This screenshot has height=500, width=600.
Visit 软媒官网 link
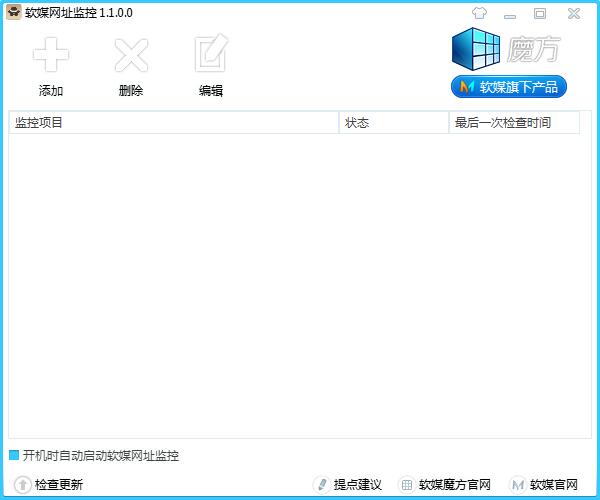pos(544,485)
